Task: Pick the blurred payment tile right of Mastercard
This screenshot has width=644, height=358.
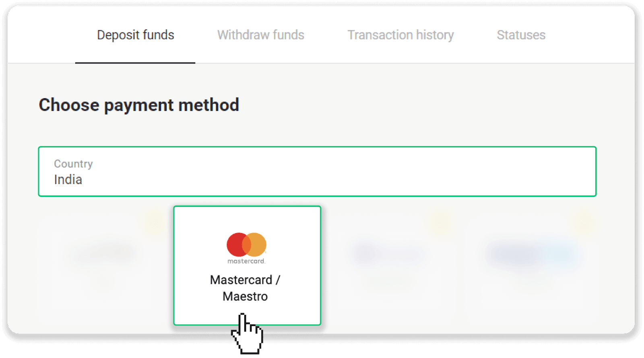Action: (x=389, y=266)
